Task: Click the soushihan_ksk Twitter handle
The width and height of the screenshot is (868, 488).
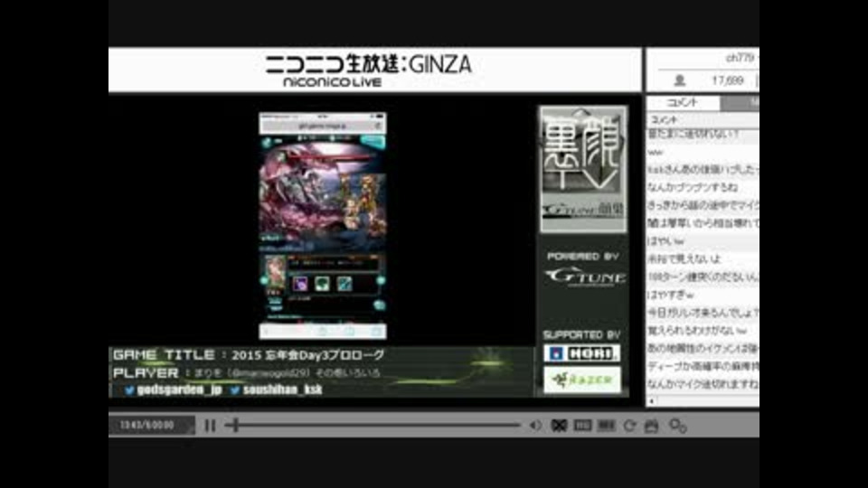Action: [x=282, y=389]
